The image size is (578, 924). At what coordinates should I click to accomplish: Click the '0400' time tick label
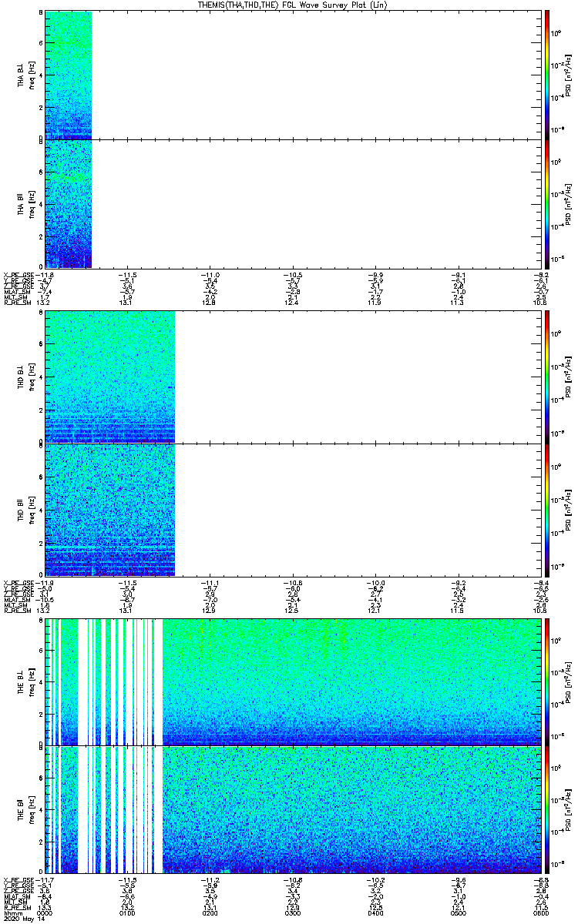click(375, 912)
